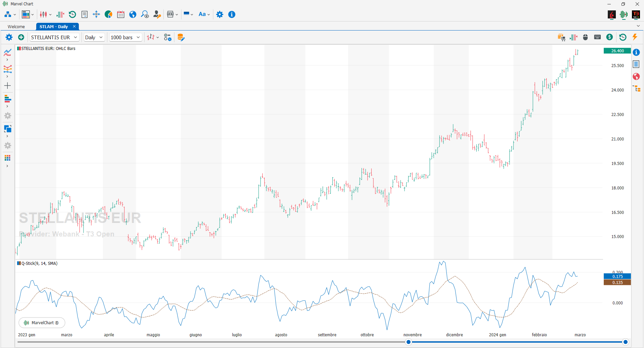
Task: Click the red globe icon in the right sidebar
Action: (x=636, y=76)
